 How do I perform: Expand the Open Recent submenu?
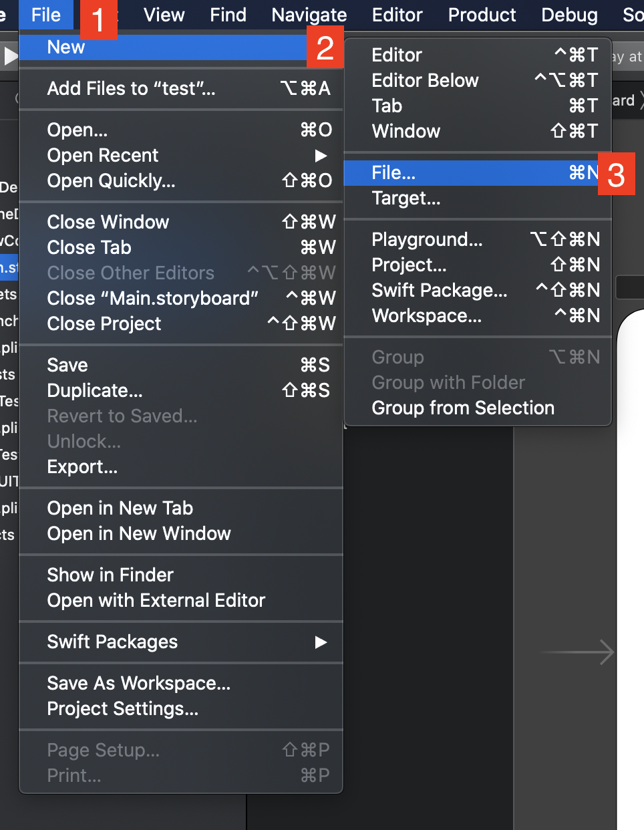click(181, 155)
